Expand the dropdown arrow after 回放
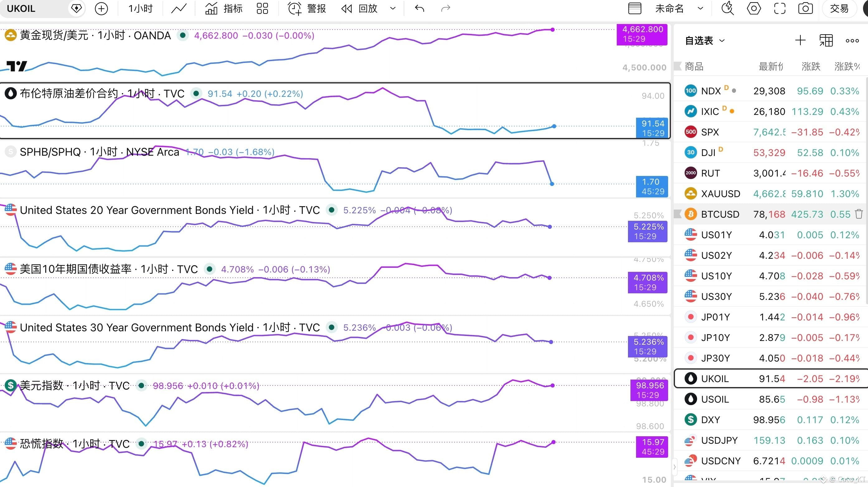Screen dimensions: 868x487 [x=393, y=9]
